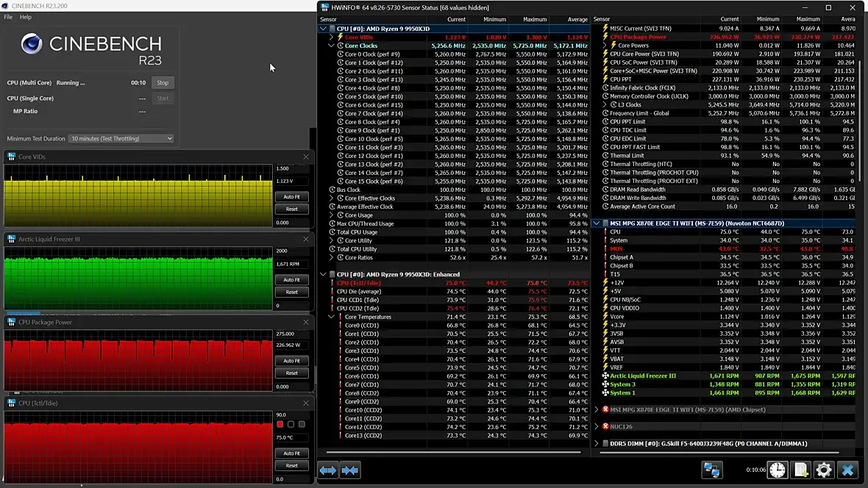This screenshot has height=488, width=868.
Task: Click Start next to CPU (Single Core)
Action: (163, 98)
